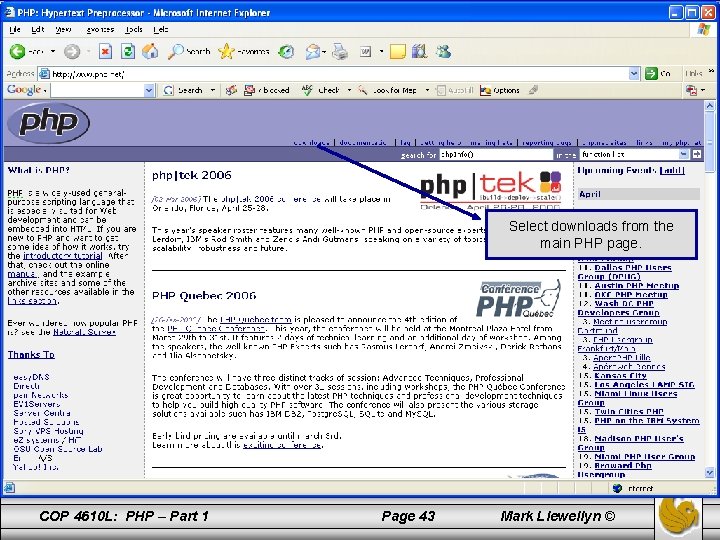Open the Edit menu
This screenshot has height=540, width=720.
tap(38, 29)
